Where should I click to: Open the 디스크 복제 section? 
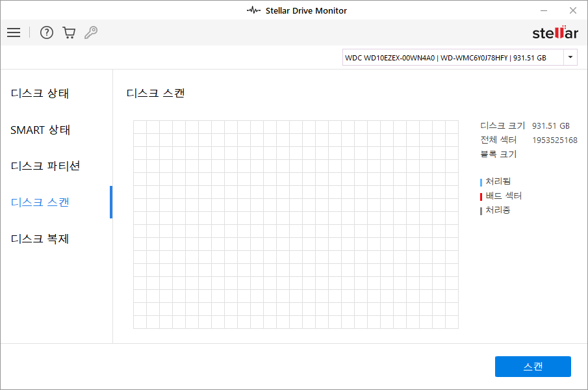[40, 239]
